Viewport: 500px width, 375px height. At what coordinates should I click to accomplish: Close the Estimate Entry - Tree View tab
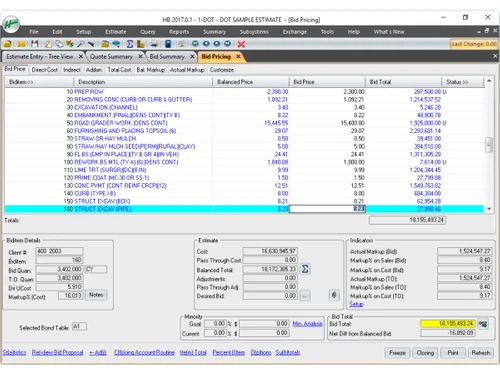click(x=81, y=57)
